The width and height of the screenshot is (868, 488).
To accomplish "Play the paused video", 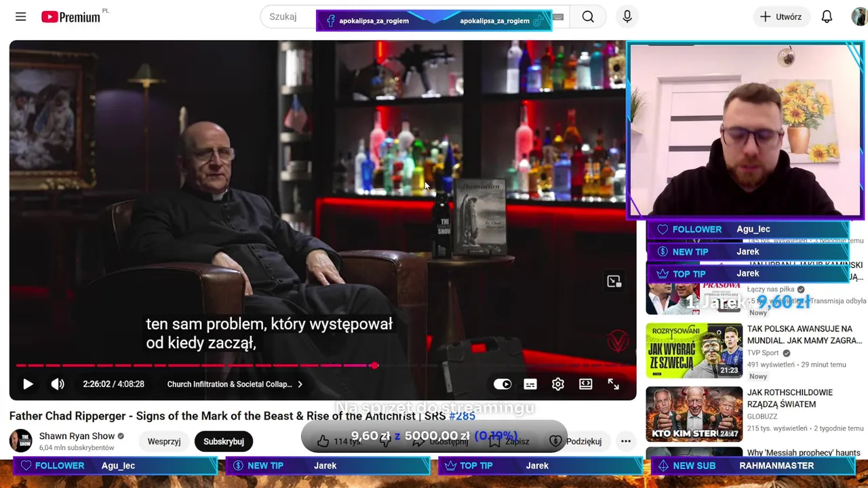I will click(x=28, y=384).
